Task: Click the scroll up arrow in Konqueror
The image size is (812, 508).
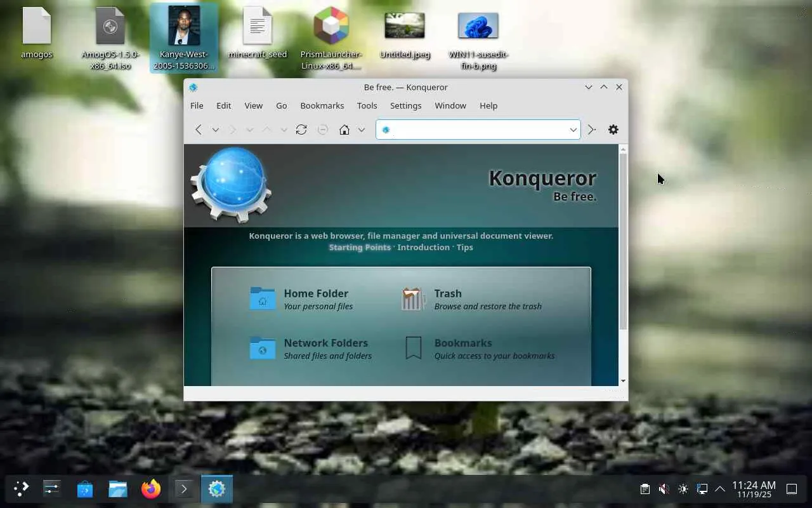Action: [623, 149]
